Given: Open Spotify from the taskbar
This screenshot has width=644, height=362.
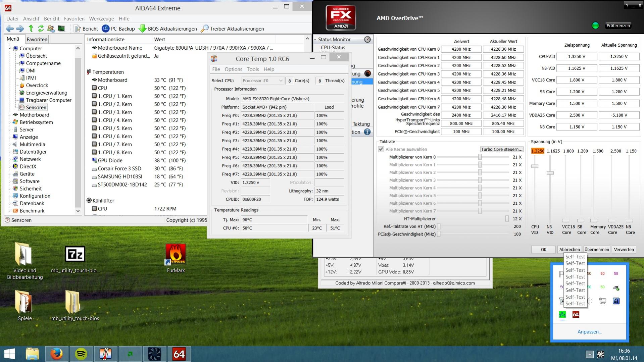Looking at the screenshot, I should [x=81, y=354].
